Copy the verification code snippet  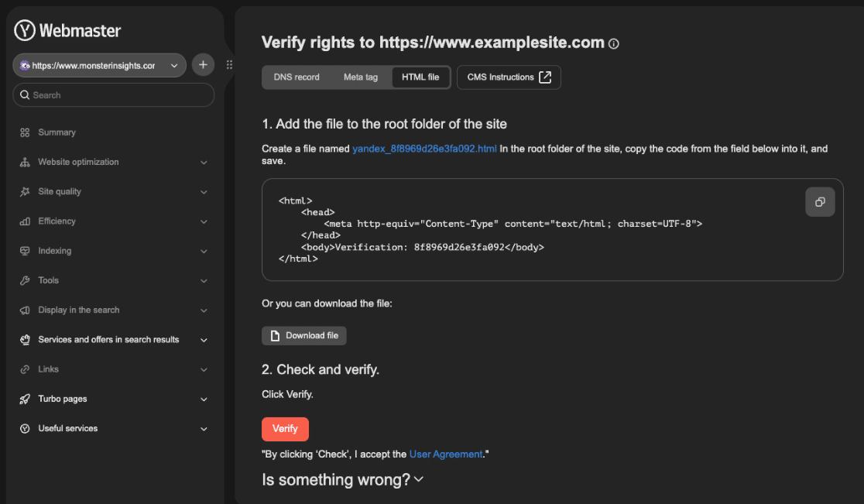(820, 201)
